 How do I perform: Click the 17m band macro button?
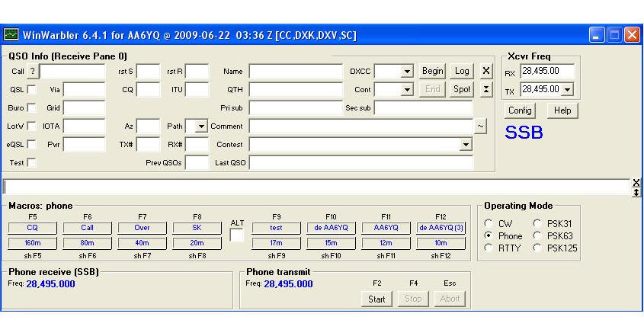pyautogui.click(x=276, y=243)
